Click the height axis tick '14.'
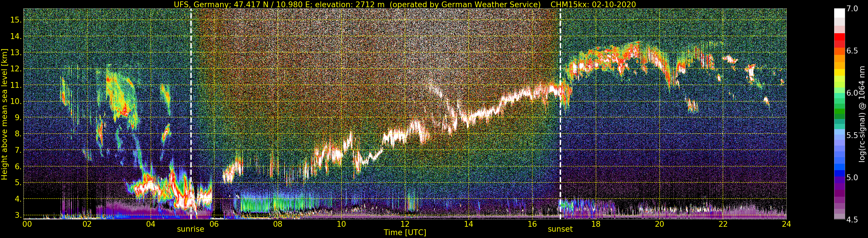Viewport: 868px width, 238px height. [16, 36]
